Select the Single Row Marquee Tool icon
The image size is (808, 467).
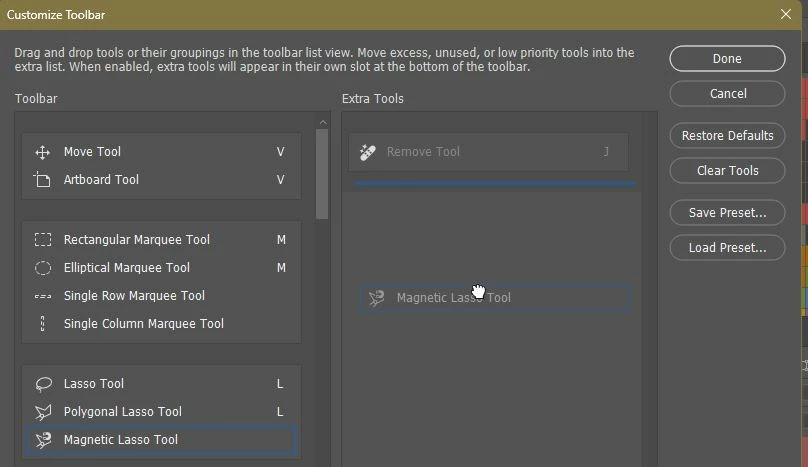tap(43, 296)
